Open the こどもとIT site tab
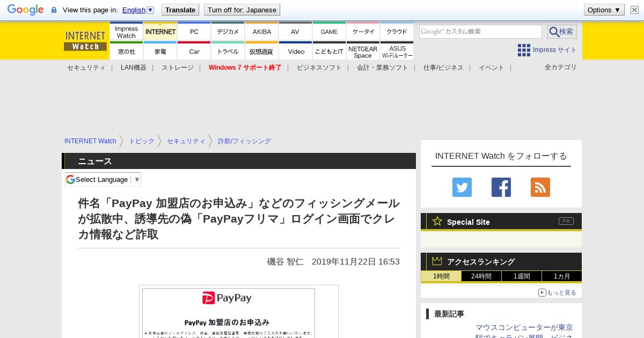The height and width of the screenshot is (338, 644). click(330, 51)
